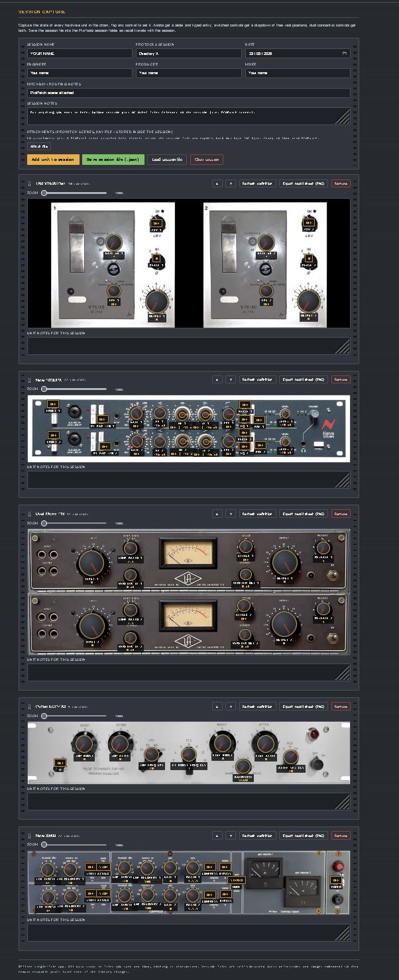Move the Neve 33609 unit down
Image resolution: width=399 pixels, height=980 pixels.
[x=231, y=836]
